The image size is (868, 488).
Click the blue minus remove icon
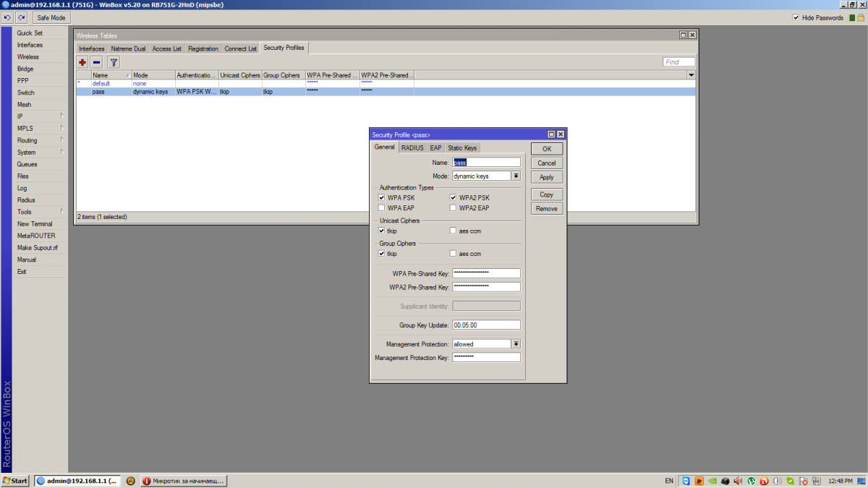[x=97, y=63]
